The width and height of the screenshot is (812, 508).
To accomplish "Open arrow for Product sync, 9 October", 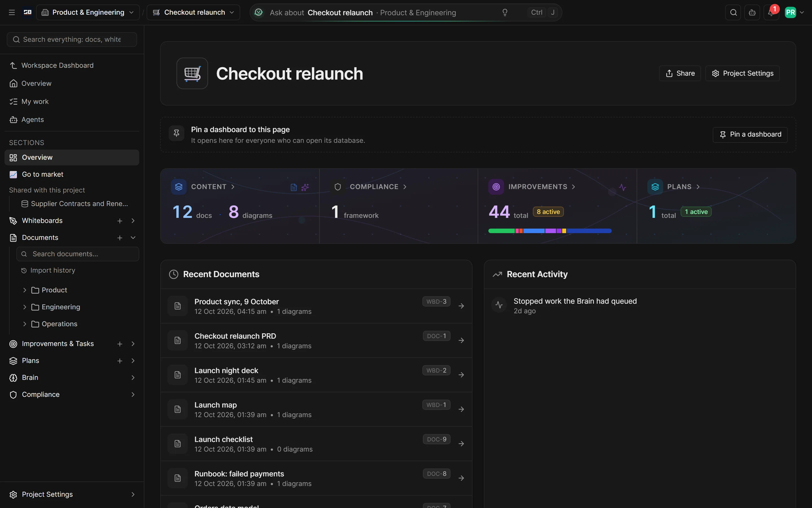I will point(461,306).
